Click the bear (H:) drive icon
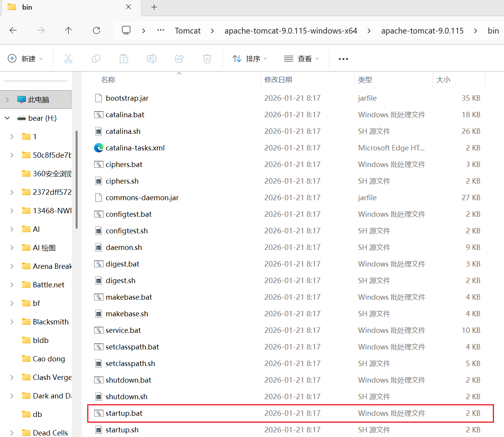504x437 pixels. 22,118
